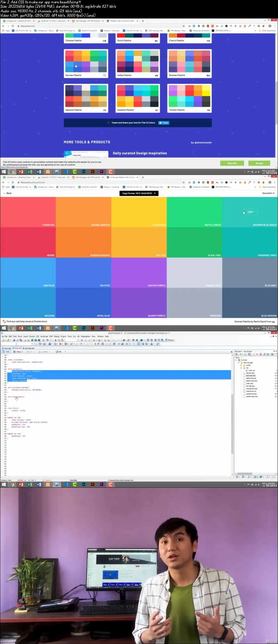
Task: Open the German Palette card
Action: (86, 64)
